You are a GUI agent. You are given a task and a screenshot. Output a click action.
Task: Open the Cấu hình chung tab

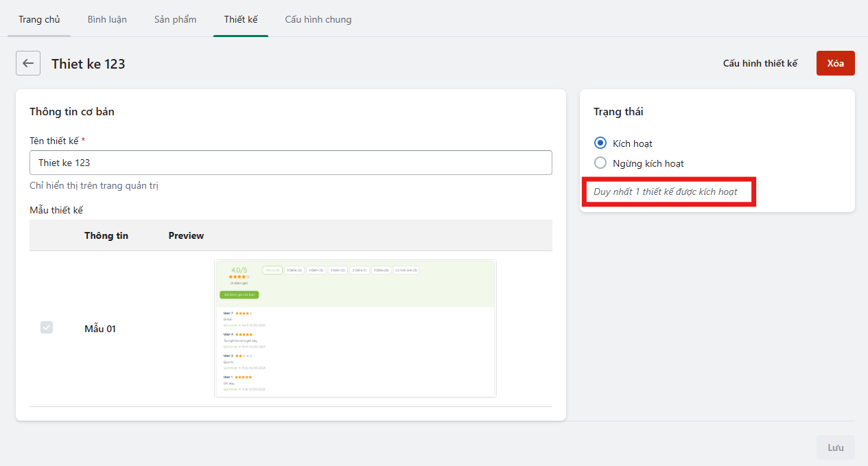coord(318,19)
